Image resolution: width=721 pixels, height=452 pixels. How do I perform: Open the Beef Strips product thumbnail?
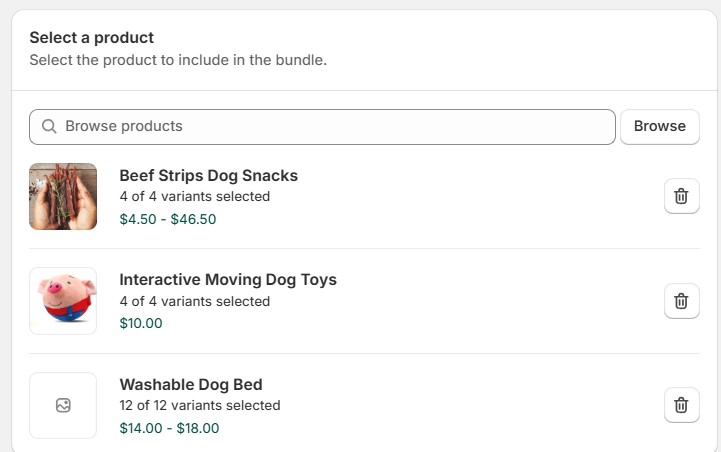(x=63, y=196)
